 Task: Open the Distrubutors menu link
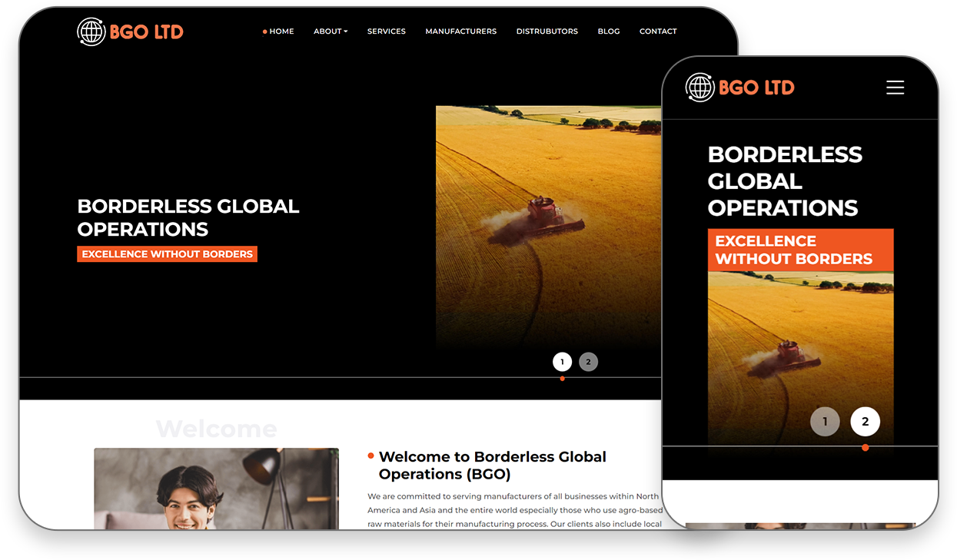(547, 31)
